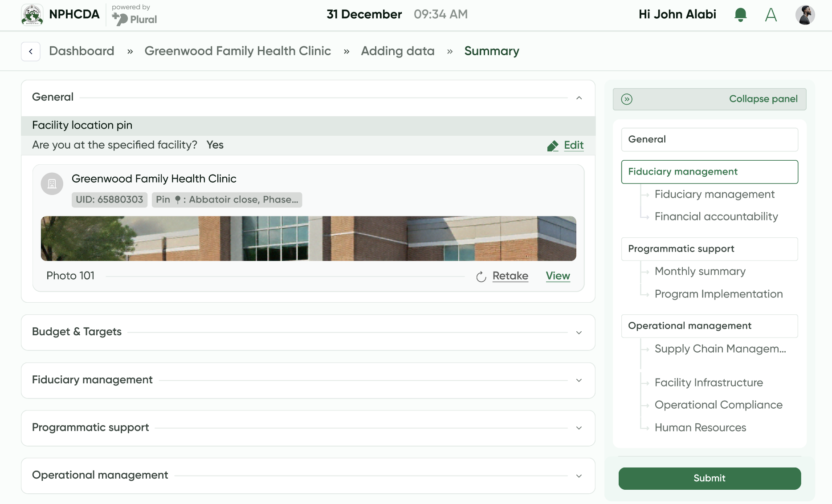The width and height of the screenshot is (832, 504).
Task: Open Program Implementation sub-item
Action: coord(718,294)
